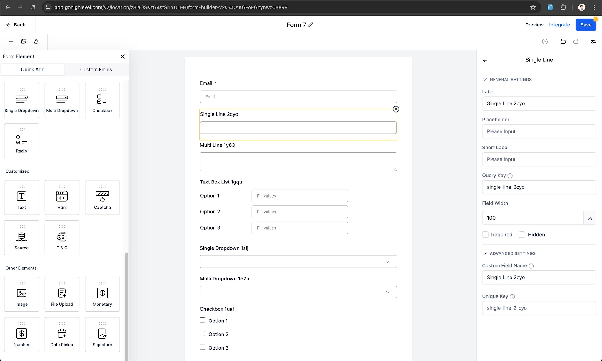The height and width of the screenshot is (361, 602).
Task: Add a Radio element from panel
Action: click(22, 141)
